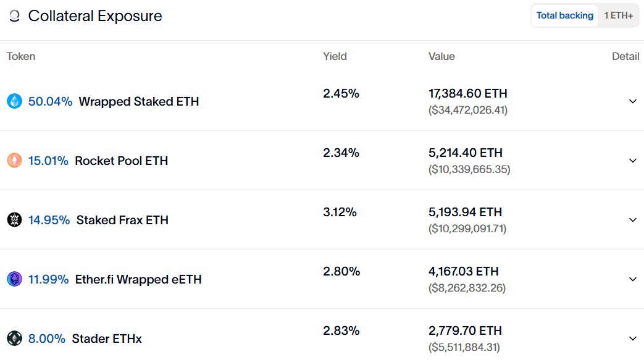Open details for Stader ETHx
This screenshot has width=644, height=362.
click(x=633, y=339)
